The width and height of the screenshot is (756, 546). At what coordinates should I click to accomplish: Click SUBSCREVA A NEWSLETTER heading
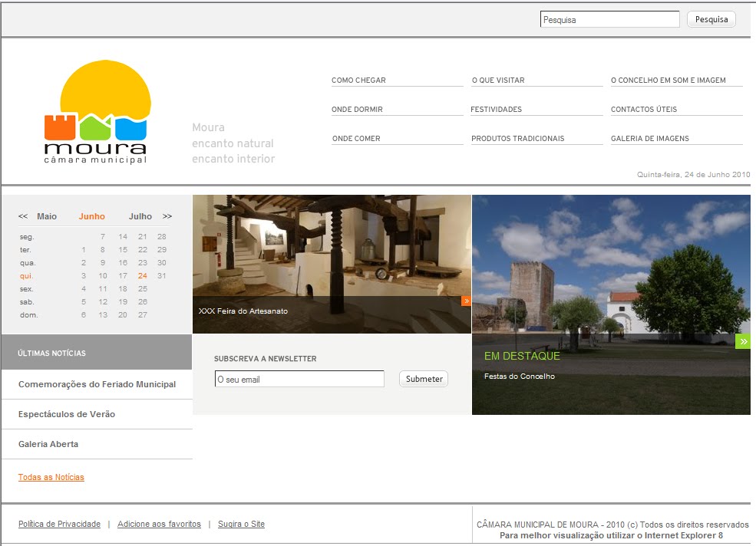pyautogui.click(x=266, y=359)
